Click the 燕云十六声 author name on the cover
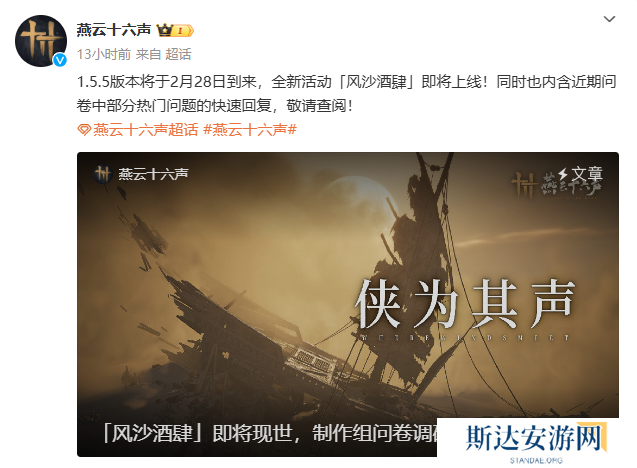The height and width of the screenshot is (468, 637). pyautogui.click(x=153, y=174)
